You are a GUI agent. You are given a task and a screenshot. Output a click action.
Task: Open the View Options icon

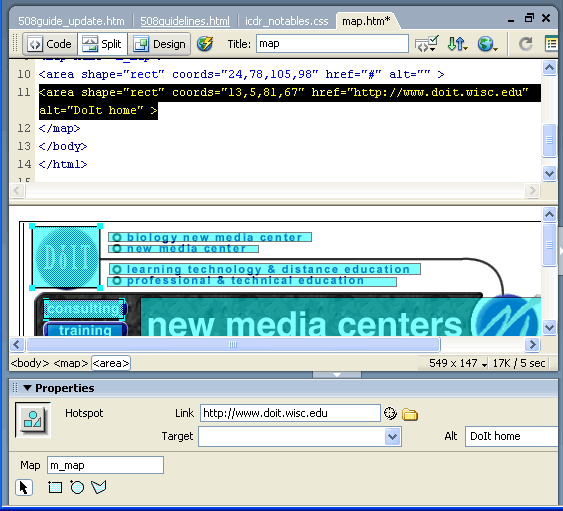click(551, 44)
